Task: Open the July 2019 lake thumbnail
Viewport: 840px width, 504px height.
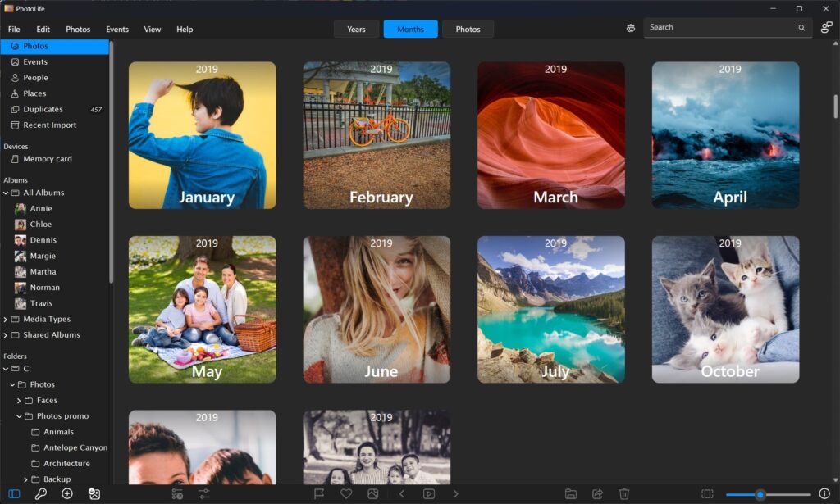Action: click(x=551, y=309)
